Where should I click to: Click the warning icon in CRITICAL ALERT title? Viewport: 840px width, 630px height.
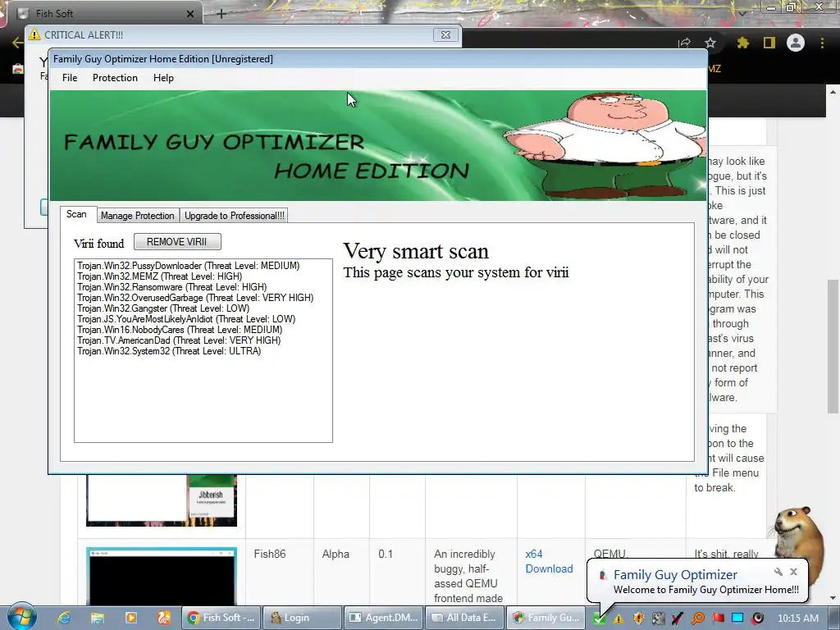coord(34,34)
